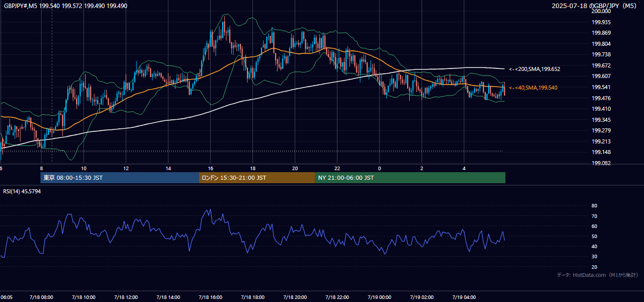Click the 7/18 08:00 date axis label
644x302 pixels.
pyautogui.click(x=41, y=297)
